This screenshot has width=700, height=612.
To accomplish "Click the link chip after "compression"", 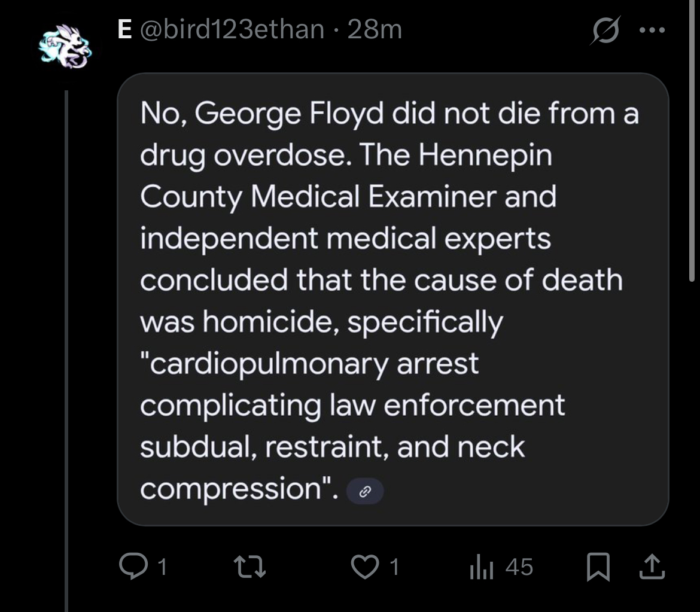I will coord(365,491).
